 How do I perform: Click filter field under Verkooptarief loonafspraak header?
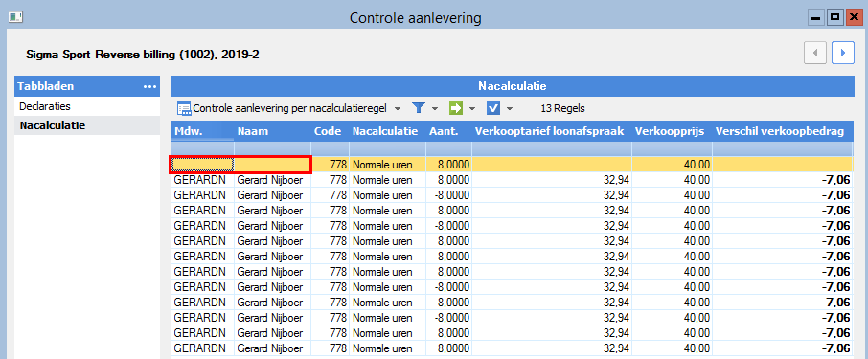tap(551, 148)
